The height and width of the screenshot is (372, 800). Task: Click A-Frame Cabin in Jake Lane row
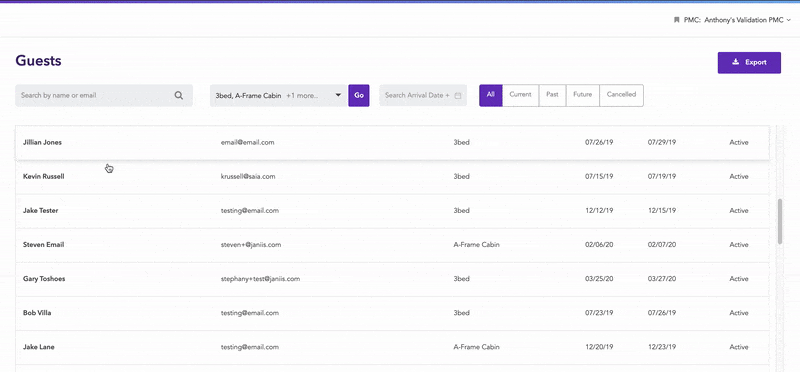477,347
